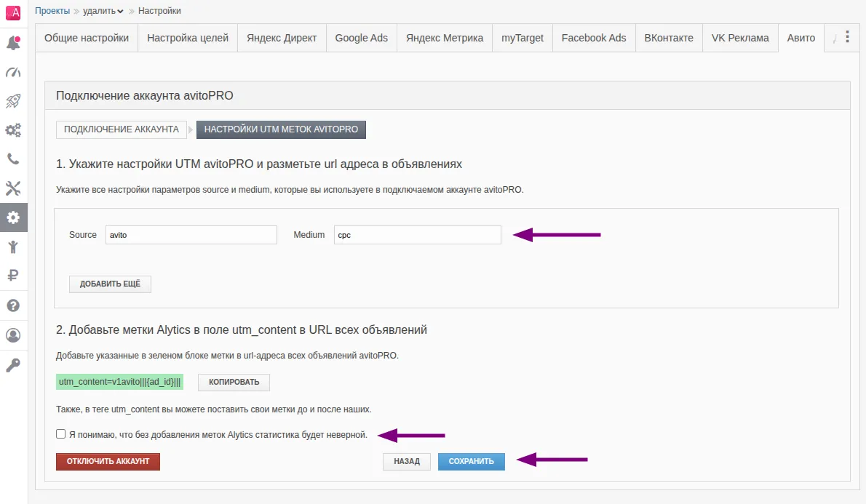This screenshot has height=504, width=866.
Task: Open the Facebook Ads tab
Action: tap(594, 38)
